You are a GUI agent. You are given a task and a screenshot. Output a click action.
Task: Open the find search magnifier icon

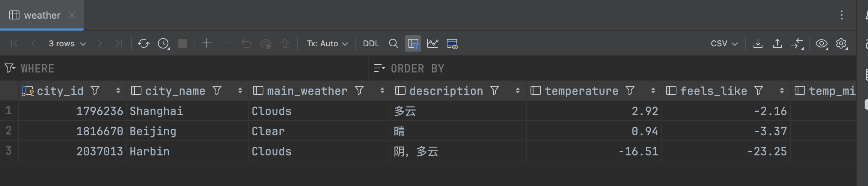click(x=393, y=44)
